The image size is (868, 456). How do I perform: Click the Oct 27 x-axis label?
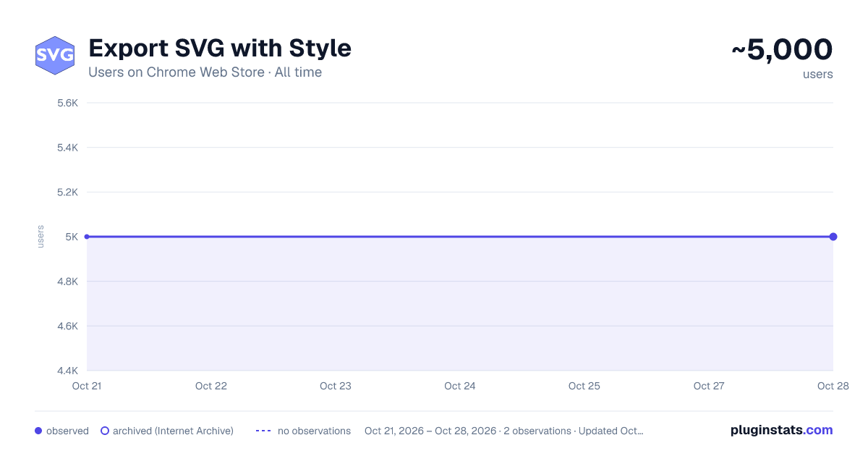coord(709,386)
